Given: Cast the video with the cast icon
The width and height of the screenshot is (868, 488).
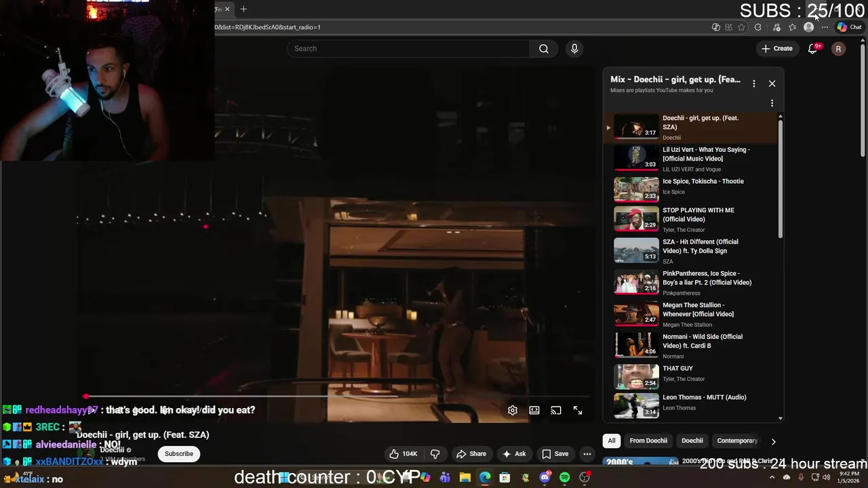Looking at the screenshot, I should pos(556,410).
